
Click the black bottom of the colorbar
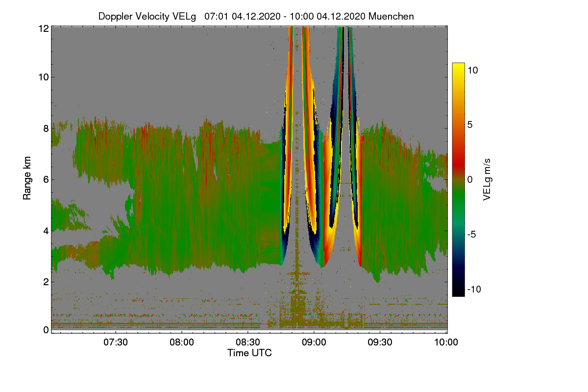pyautogui.click(x=458, y=292)
